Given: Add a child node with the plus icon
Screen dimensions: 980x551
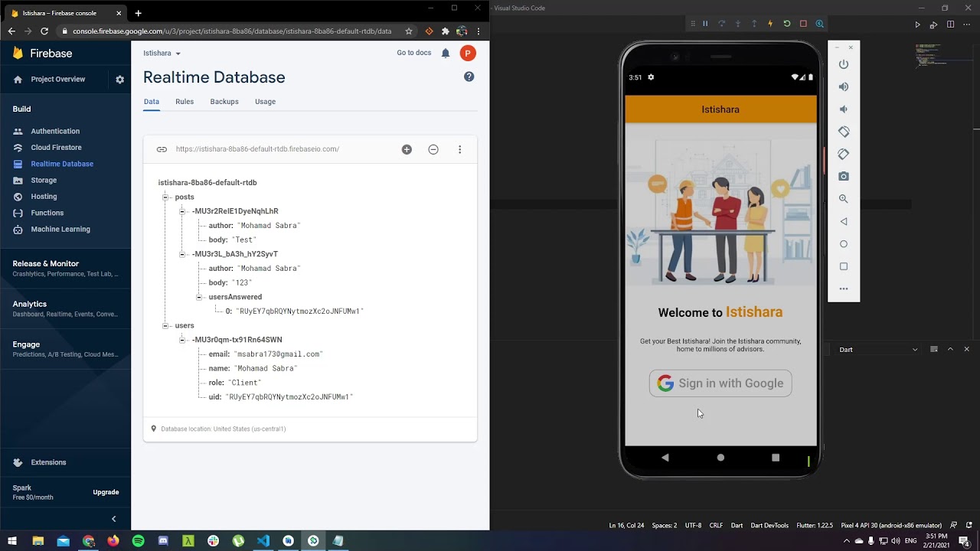Looking at the screenshot, I should pyautogui.click(x=407, y=149).
